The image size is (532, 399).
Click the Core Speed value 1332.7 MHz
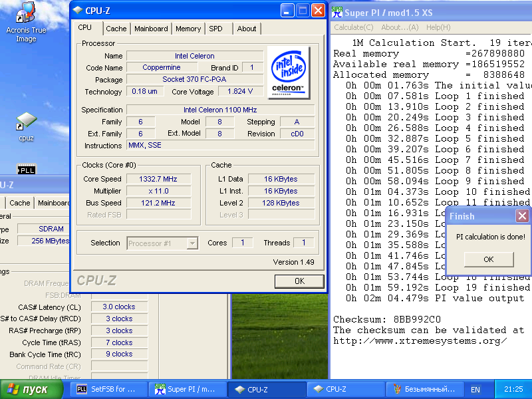tap(158, 179)
